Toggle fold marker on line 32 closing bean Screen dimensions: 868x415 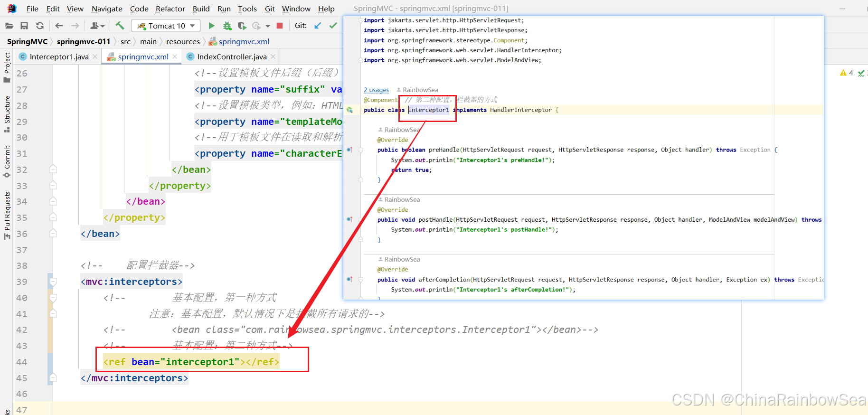click(53, 170)
